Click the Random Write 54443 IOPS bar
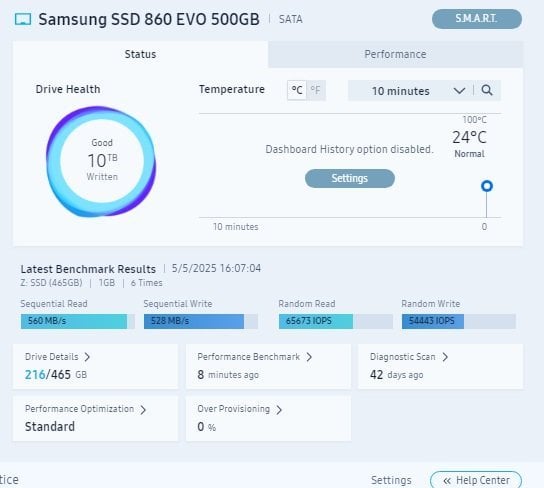 tap(459, 321)
